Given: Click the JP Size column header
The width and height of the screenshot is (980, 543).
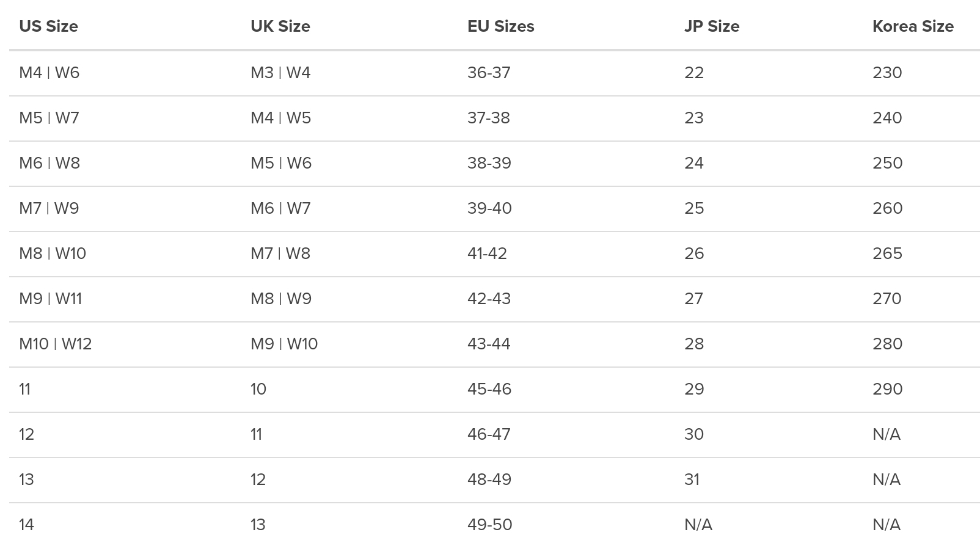Looking at the screenshot, I should coord(712,26).
